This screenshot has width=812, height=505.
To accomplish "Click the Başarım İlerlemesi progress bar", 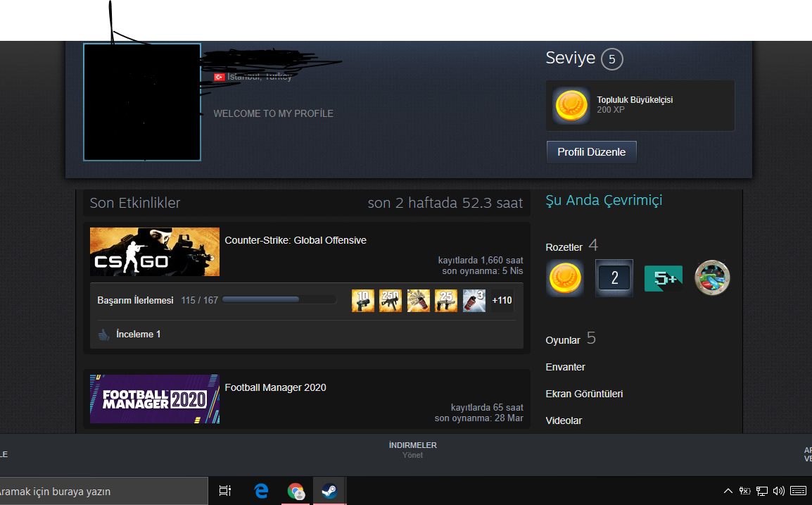I will (279, 299).
